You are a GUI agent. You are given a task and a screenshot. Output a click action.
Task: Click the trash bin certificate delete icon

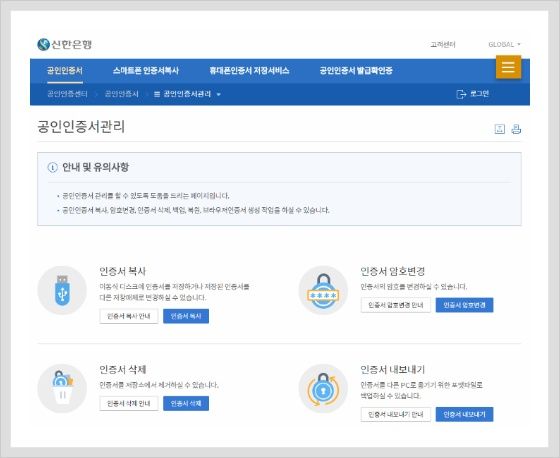(62, 388)
